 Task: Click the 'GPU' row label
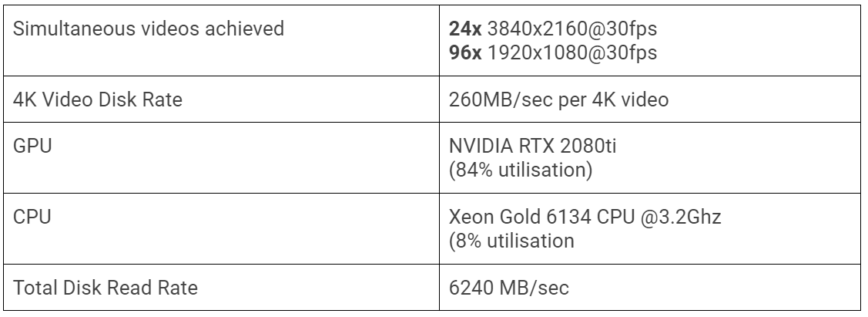click(32, 146)
